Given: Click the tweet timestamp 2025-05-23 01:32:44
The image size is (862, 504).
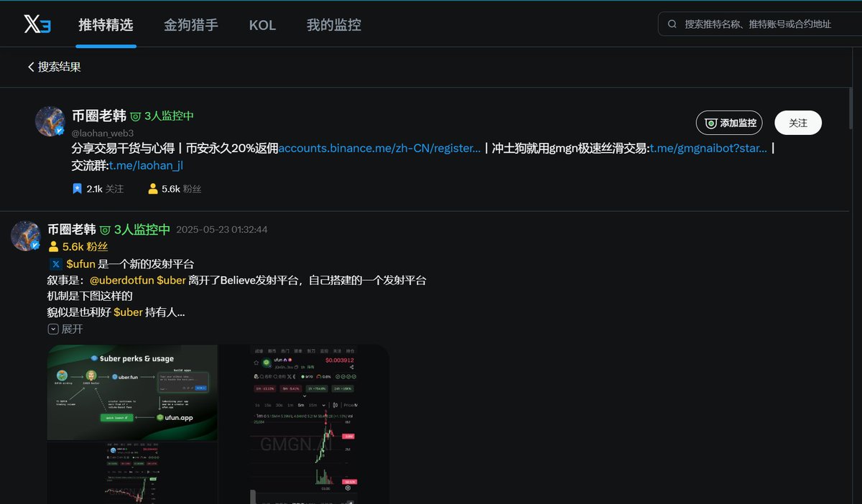Looking at the screenshot, I should (x=222, y=230).
